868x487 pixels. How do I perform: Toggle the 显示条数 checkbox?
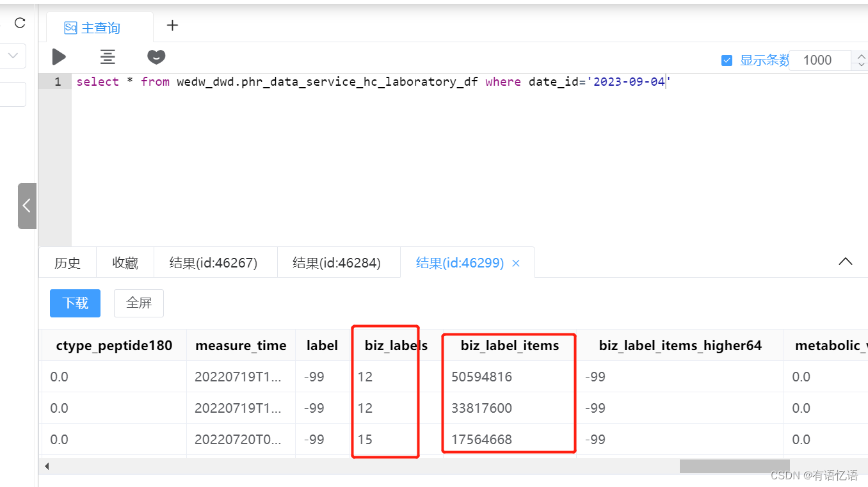pyautogui.click(x=727, y=60)
